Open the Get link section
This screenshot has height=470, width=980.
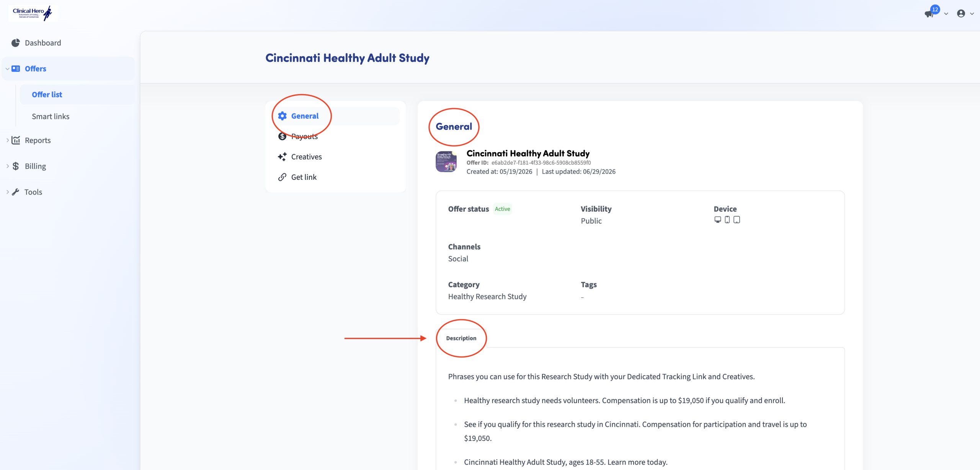[304, 177]
